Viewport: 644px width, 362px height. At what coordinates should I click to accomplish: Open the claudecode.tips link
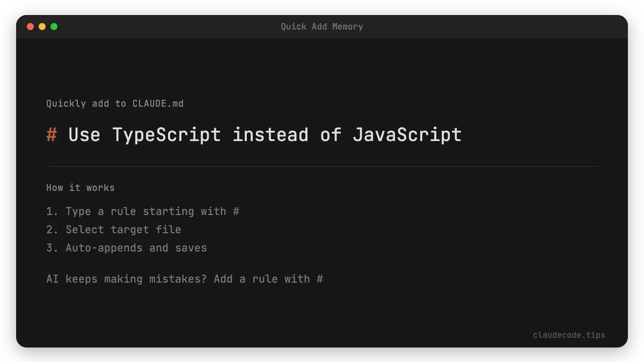click(569, 335)
